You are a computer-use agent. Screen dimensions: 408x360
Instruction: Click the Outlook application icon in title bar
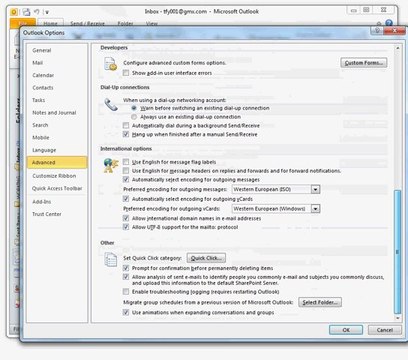point(14,12)
